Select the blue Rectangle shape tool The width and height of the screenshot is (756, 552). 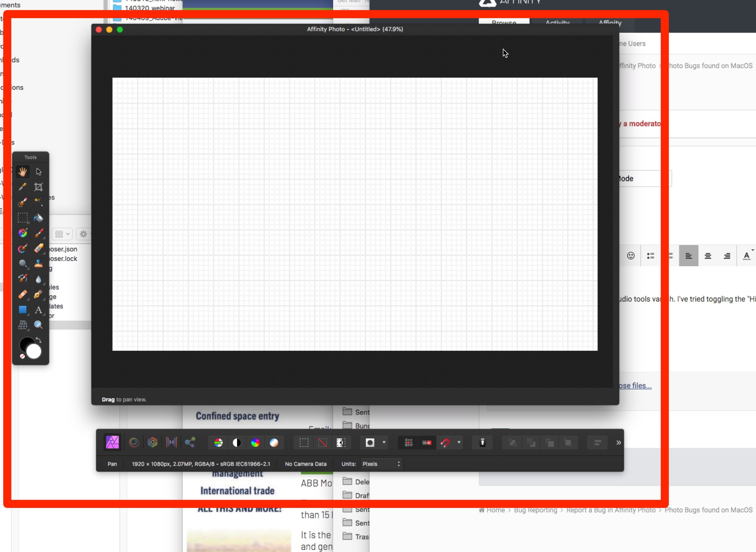click(x=23, y=310)
